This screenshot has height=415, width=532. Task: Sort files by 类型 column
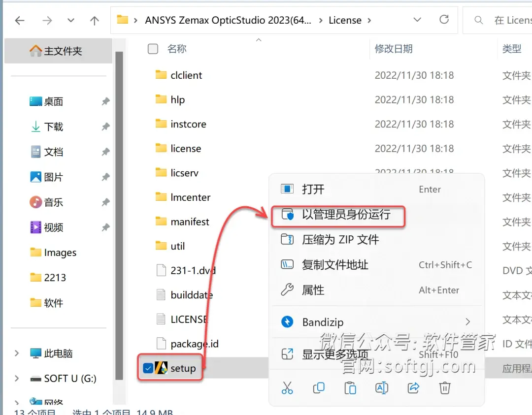(x=512, y=49)
